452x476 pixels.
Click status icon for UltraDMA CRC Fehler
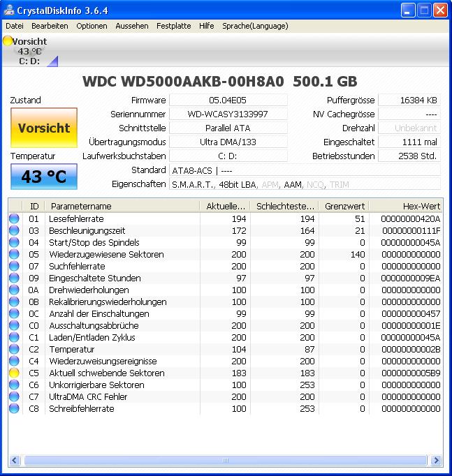click(x=14, y=396)
